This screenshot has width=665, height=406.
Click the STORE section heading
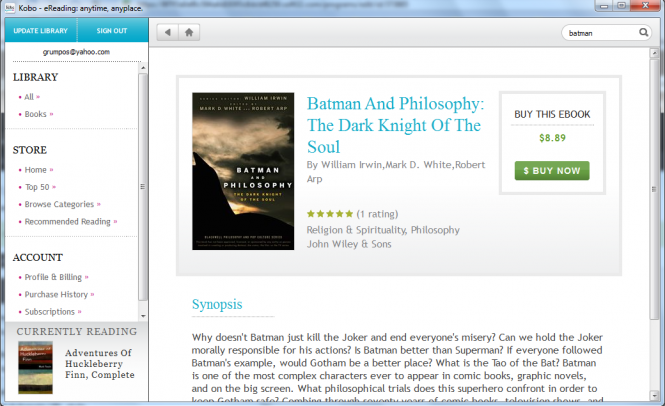coord(30,150)
